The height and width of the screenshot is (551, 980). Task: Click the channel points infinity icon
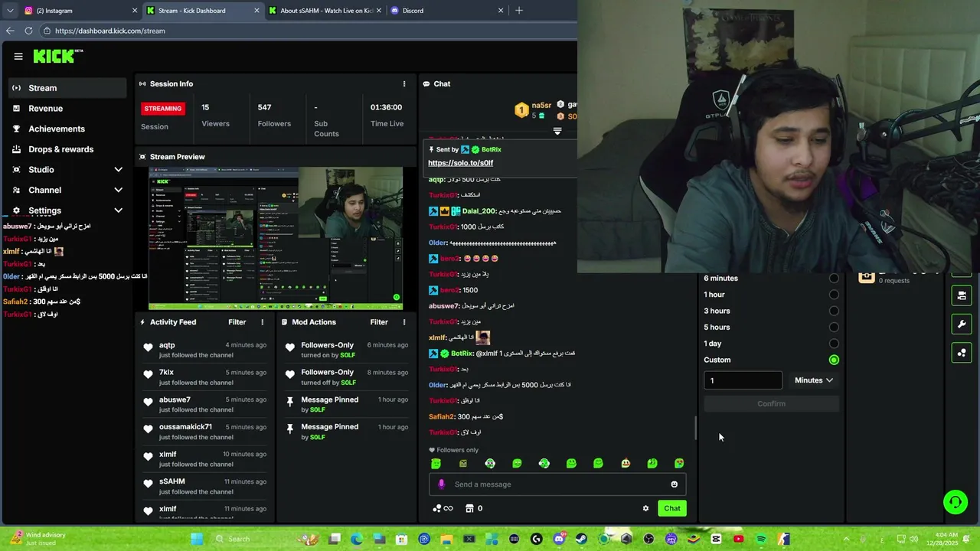click(x=443, y=508)
